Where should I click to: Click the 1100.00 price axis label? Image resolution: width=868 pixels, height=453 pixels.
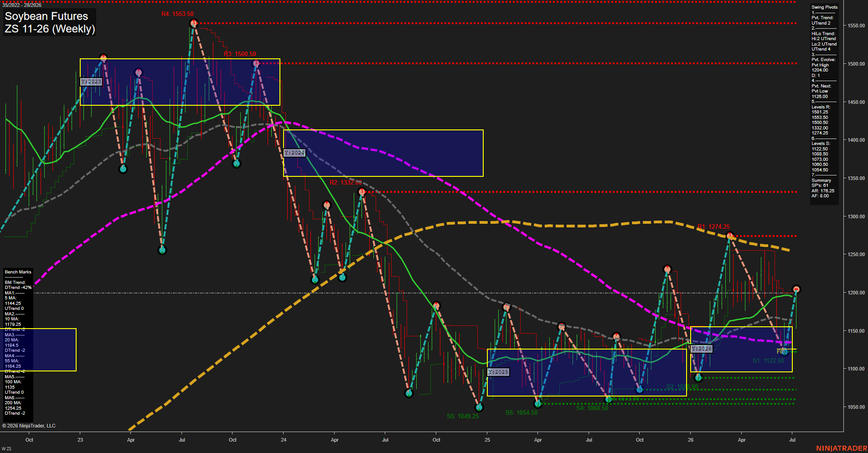point(856,369)
